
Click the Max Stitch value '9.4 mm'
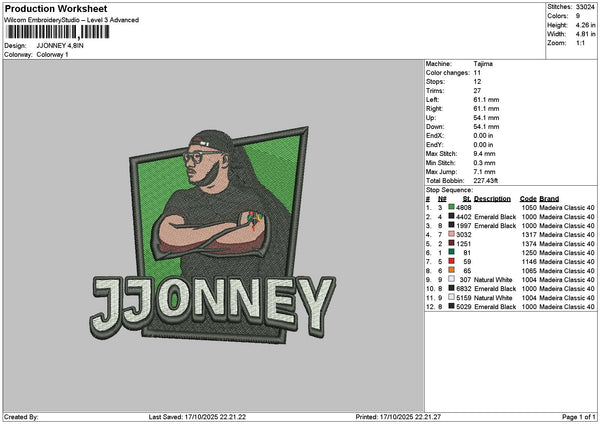(484, 154)
